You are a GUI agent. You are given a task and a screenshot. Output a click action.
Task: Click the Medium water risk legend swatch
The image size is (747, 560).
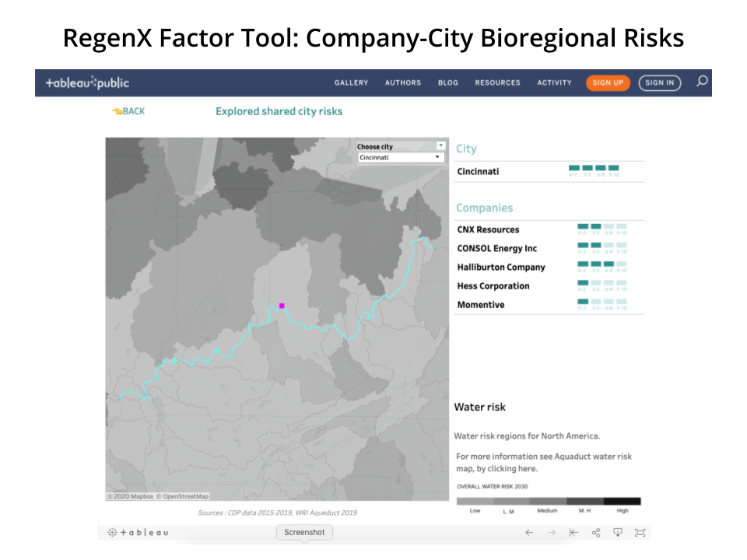[x=548, y=501]
